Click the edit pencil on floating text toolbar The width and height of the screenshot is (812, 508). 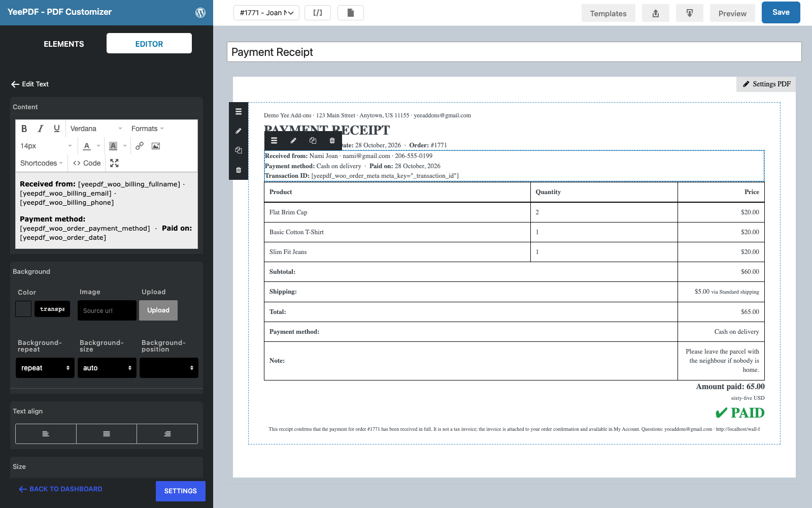point(293,141)
